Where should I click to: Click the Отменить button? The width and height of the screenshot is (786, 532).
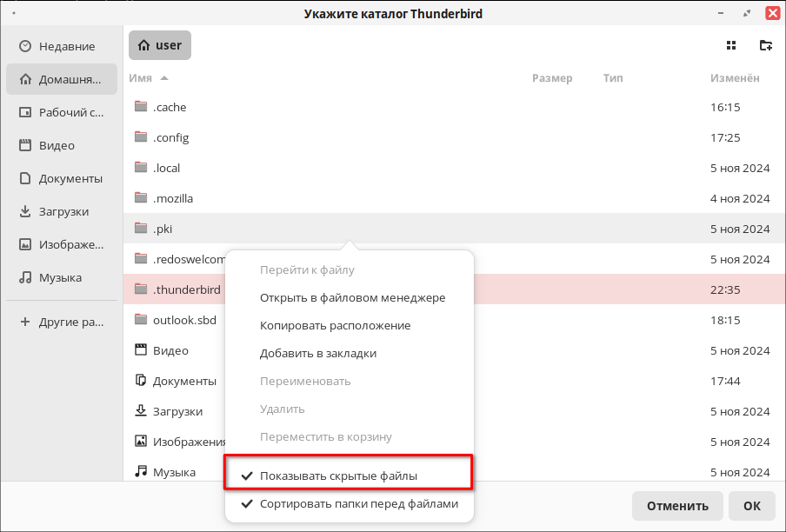click(677, 506)
